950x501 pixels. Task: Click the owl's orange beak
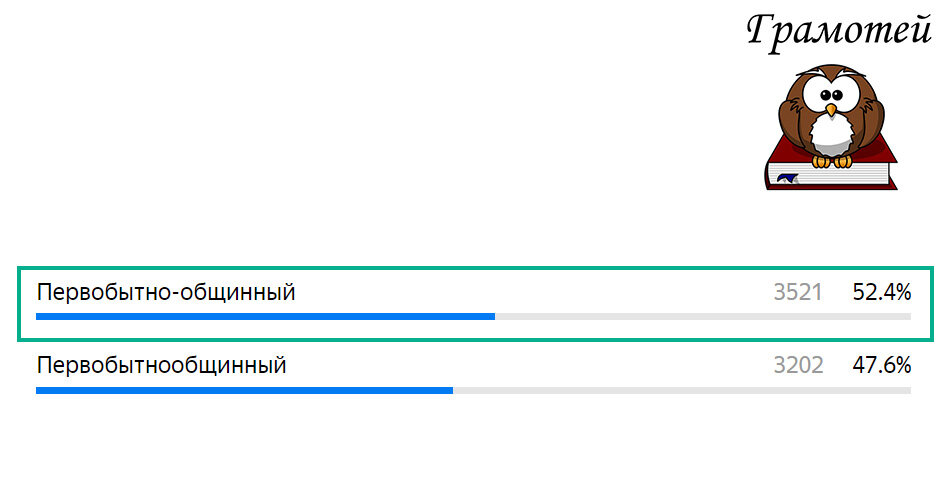tap(831, 110)
